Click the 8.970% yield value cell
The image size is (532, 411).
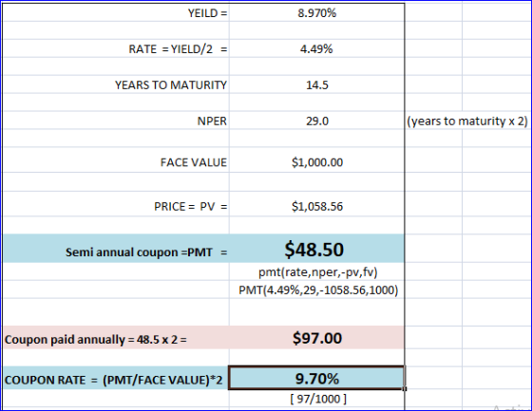point(317,13)
